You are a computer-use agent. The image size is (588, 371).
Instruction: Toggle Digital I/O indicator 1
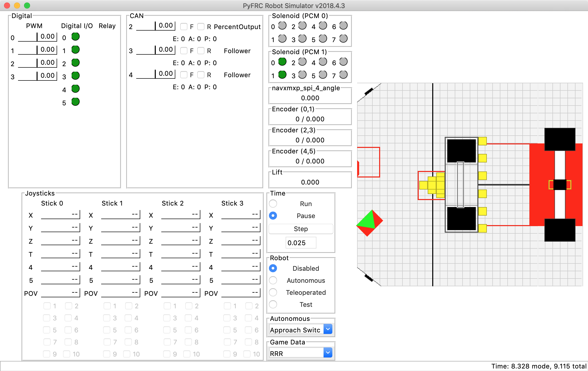coord(75,50)
